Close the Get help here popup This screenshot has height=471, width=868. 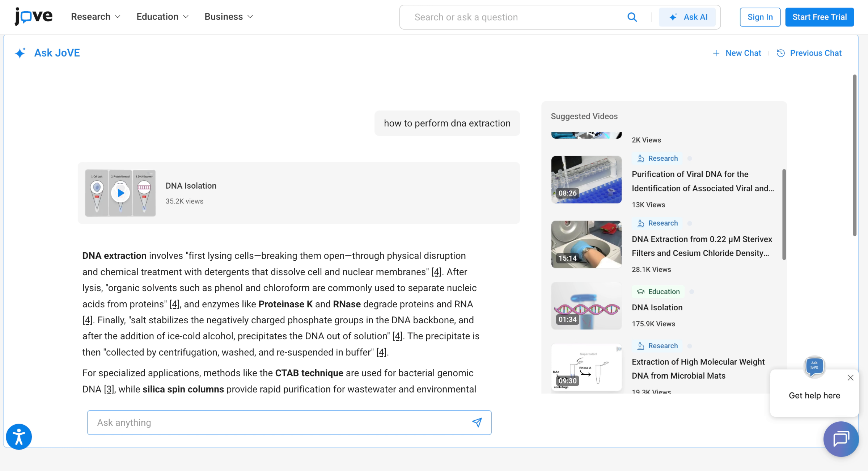point(850,378)
